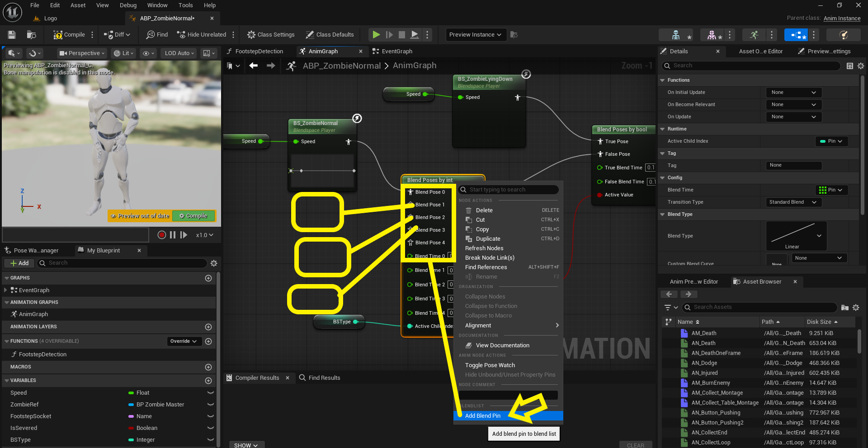Click the Browse to asset icon
The width and height of the screenshot is (868, 448).
point(31,35)
